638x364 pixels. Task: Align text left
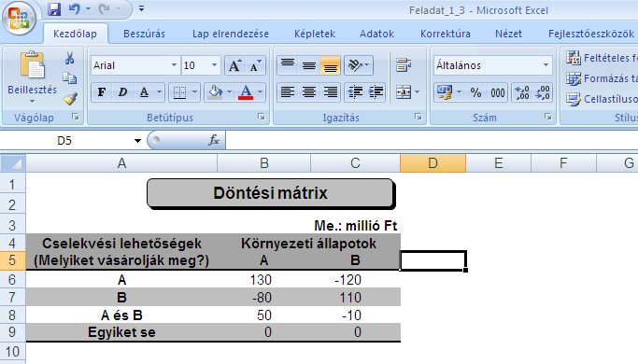[288, 92]
